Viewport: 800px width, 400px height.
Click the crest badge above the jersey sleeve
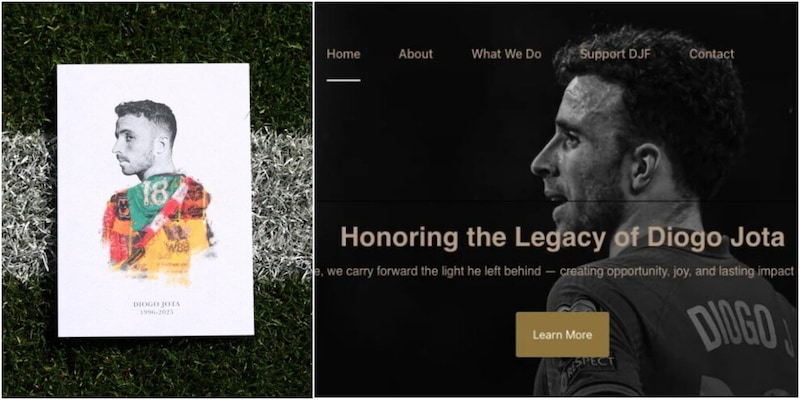(x=578, y=306)
